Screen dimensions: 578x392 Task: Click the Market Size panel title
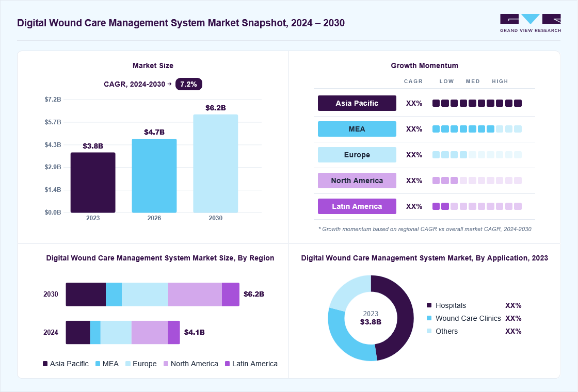[153, 66]
